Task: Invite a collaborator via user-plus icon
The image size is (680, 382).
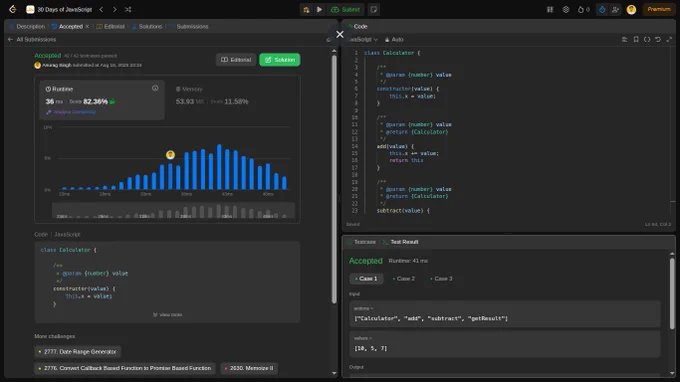Action: click(615, 9)
